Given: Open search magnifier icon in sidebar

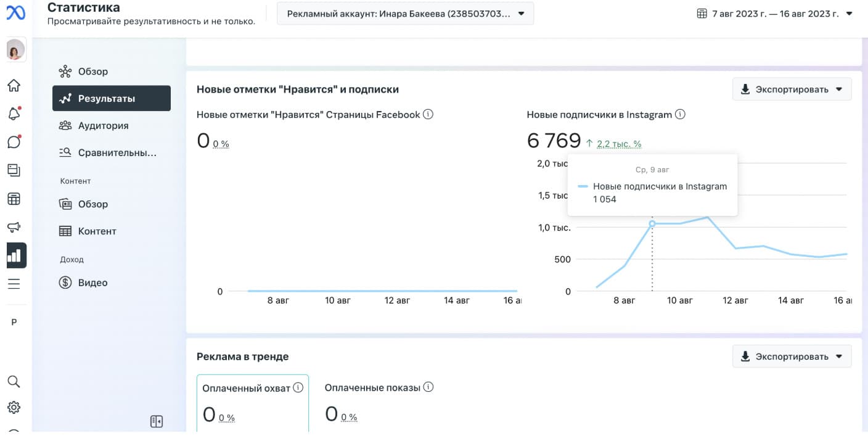Looking at the screenshot, I should [14, 381].
